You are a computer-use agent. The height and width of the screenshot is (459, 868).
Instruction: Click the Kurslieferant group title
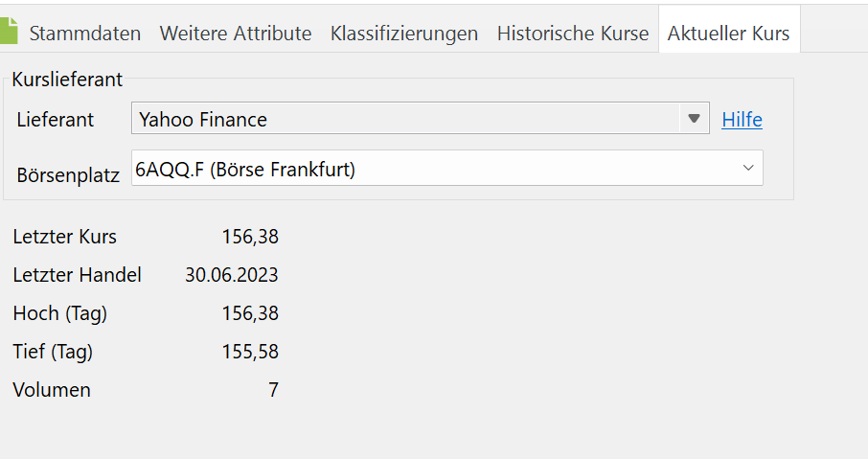coord(67,80)
